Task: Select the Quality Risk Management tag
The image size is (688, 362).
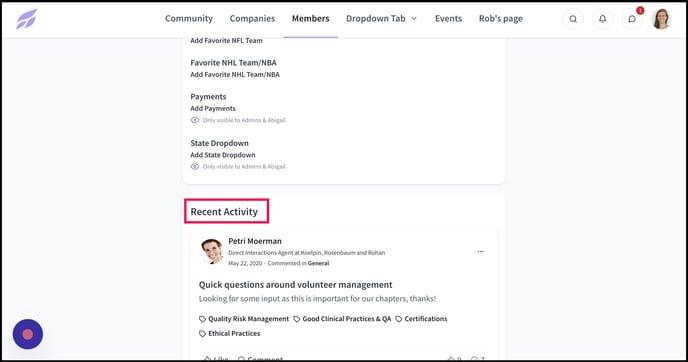Action: 244,319
